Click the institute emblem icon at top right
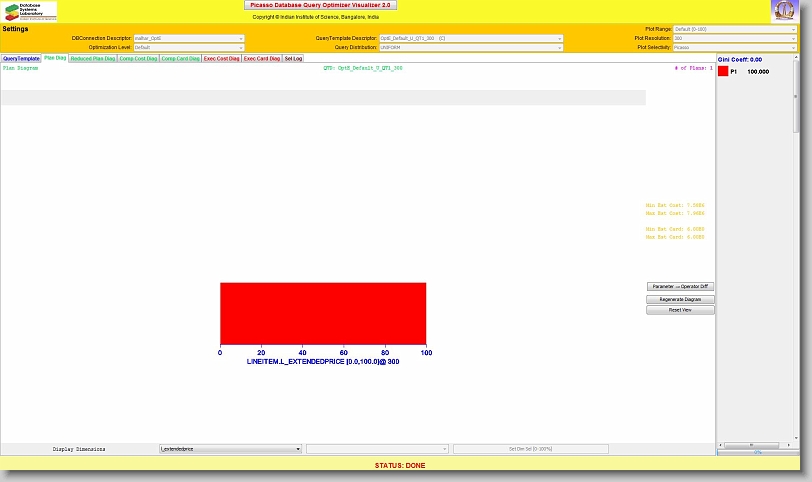 785,11
